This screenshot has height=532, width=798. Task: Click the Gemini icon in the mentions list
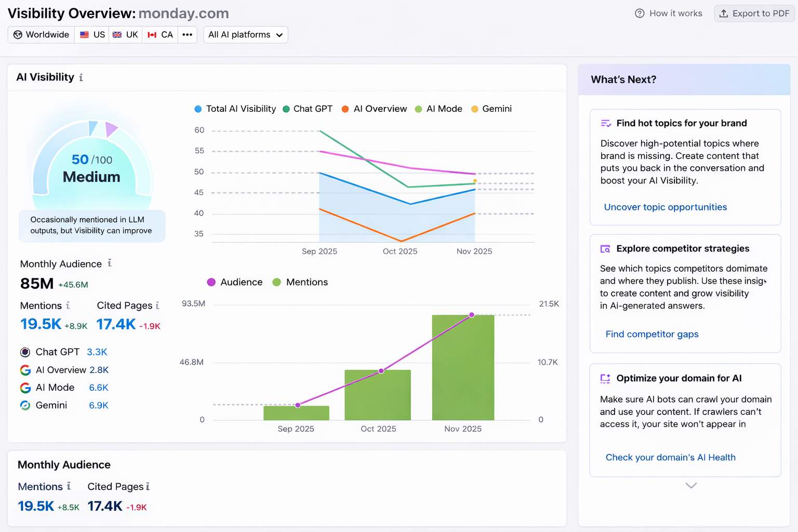pos(24,405)
